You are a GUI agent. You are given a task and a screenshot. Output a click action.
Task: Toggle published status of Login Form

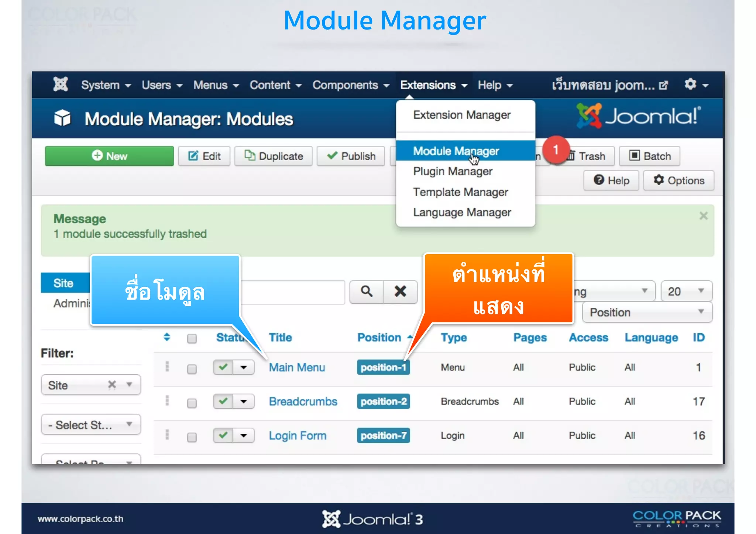tap(223, 435)
